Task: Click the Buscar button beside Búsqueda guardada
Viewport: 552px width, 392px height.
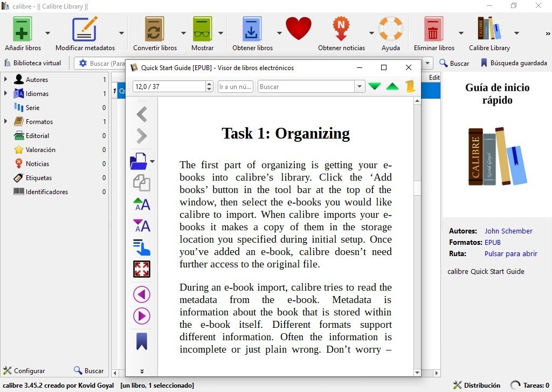Action: [454, 63]
